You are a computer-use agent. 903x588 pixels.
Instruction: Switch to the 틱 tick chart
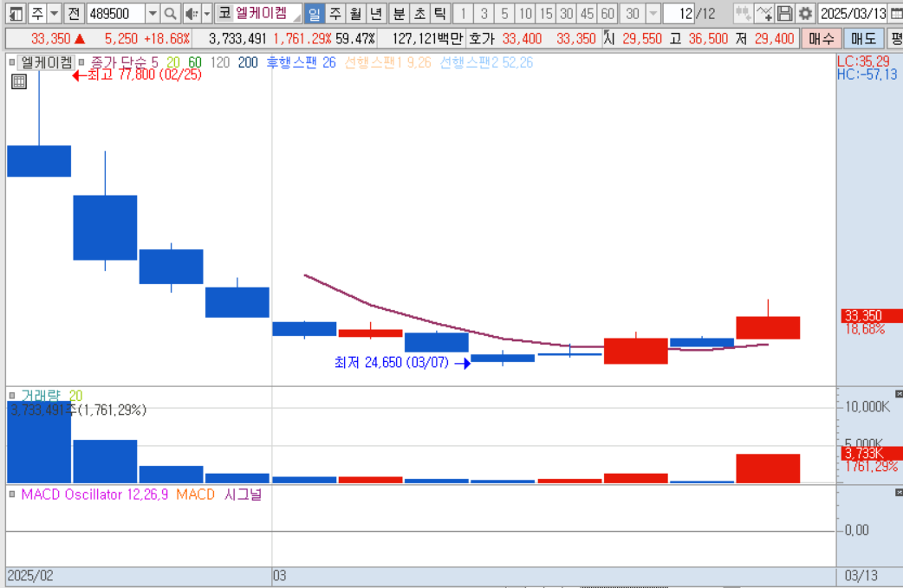[439, 13]
